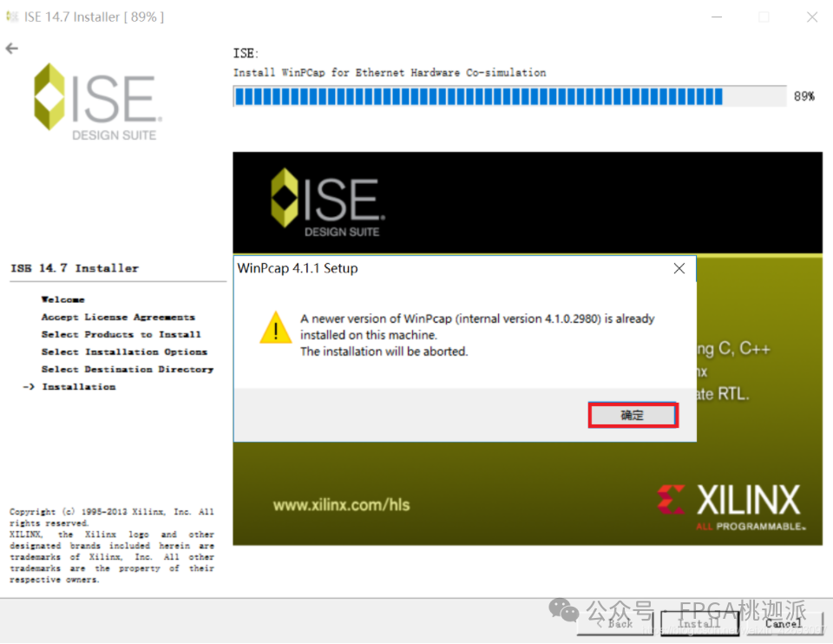Click the WeChat public account icon
Viewport: 833px width, 644px height.
[564, 612]
